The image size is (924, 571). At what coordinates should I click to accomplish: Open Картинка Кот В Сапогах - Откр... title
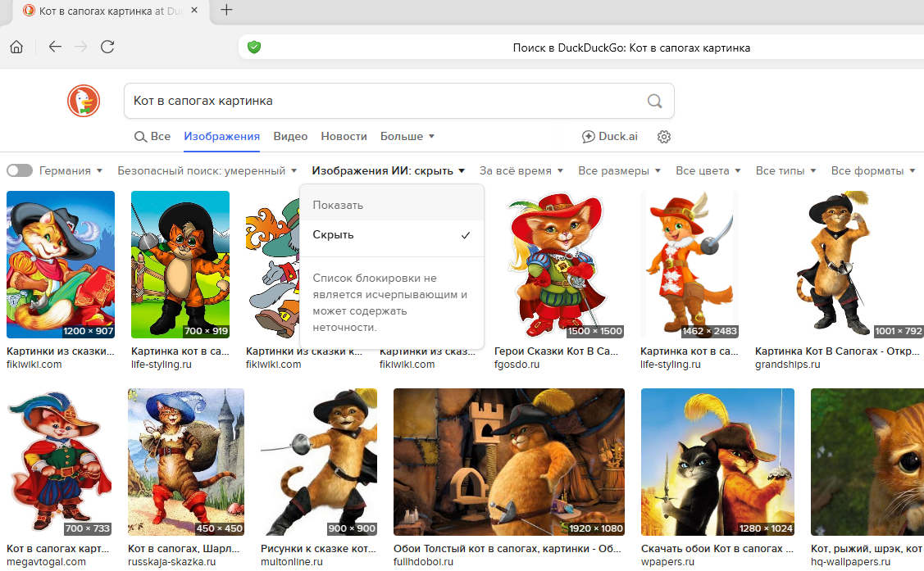837,351
